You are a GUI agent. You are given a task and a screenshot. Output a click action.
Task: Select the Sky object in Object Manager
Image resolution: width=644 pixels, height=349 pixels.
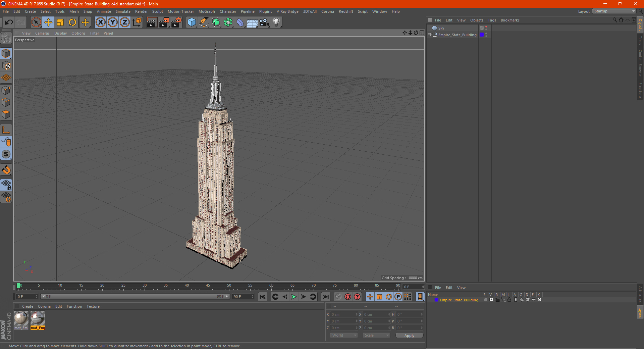point(441,28)
